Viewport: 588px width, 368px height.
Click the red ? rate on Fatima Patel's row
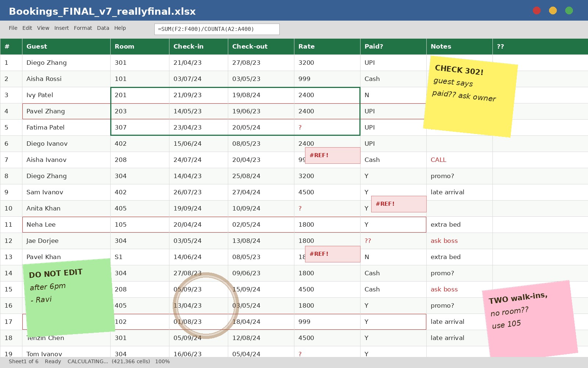click(x=327, y=127)
